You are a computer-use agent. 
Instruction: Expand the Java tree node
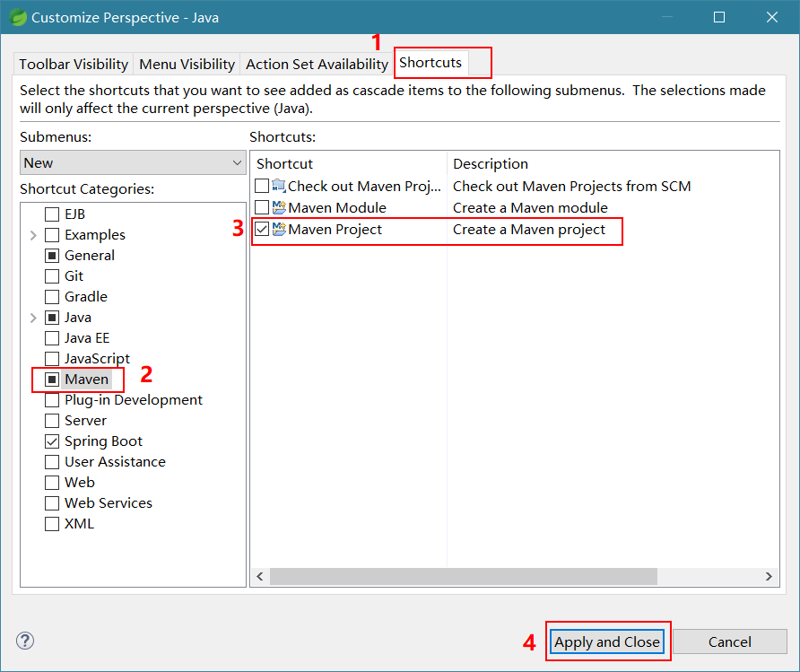33,318
